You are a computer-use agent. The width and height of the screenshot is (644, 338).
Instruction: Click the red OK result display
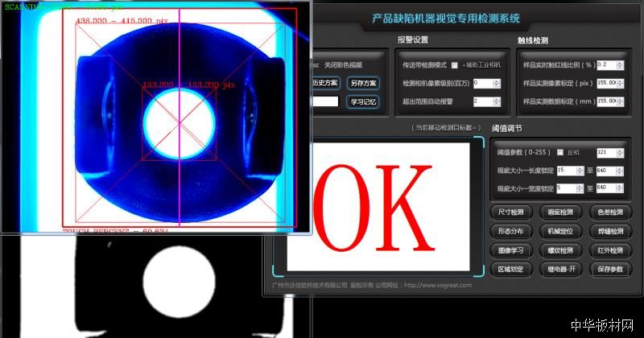point(378,207)
